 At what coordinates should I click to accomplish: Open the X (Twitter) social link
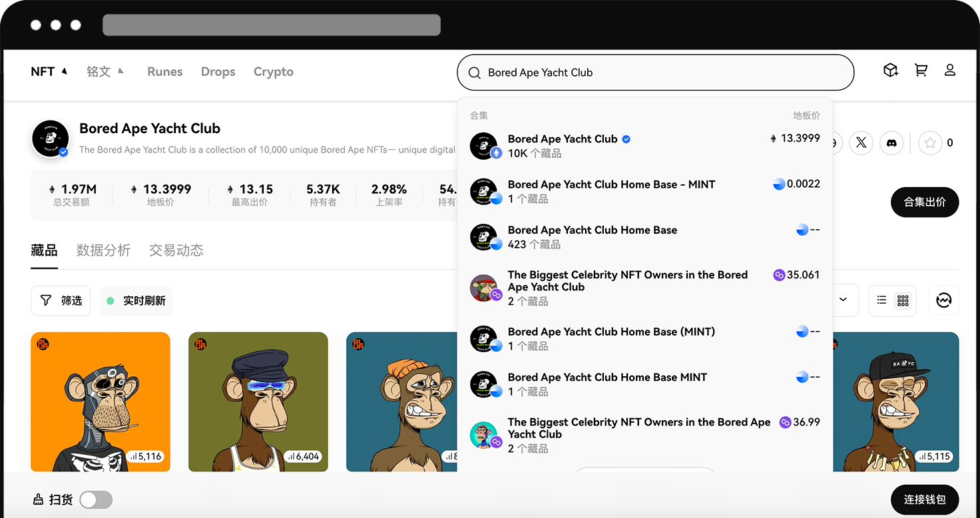point(861,142)
